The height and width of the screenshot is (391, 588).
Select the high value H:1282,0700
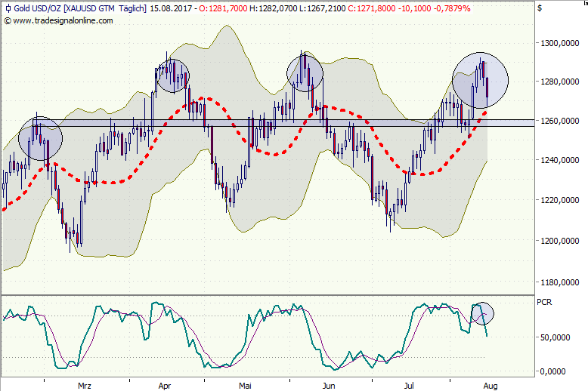click(x=273, y=8)
